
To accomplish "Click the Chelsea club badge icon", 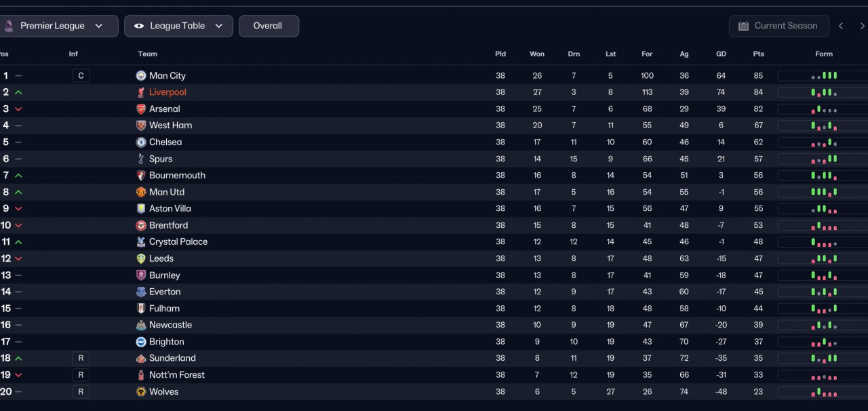I will (x=141, y=142).
